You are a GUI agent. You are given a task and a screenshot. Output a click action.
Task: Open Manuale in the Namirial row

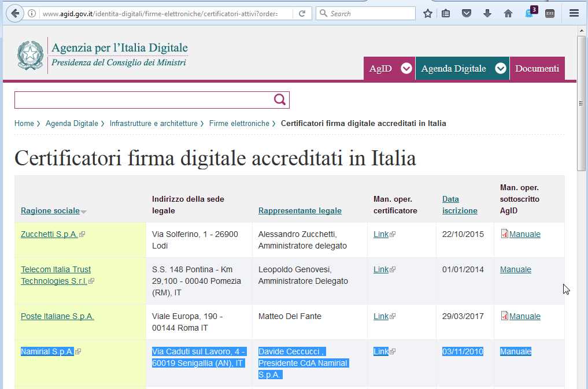(516, 351)
